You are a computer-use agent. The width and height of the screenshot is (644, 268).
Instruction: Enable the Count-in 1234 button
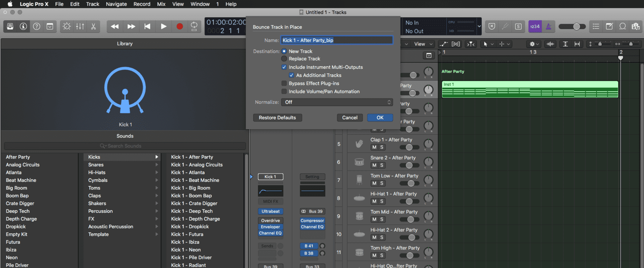click(535, 27)
